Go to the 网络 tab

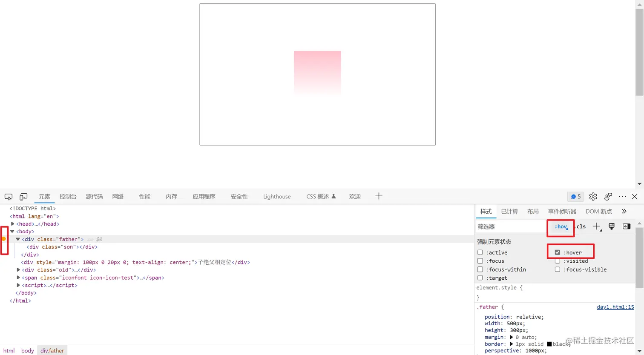click(x=118, y=197)
